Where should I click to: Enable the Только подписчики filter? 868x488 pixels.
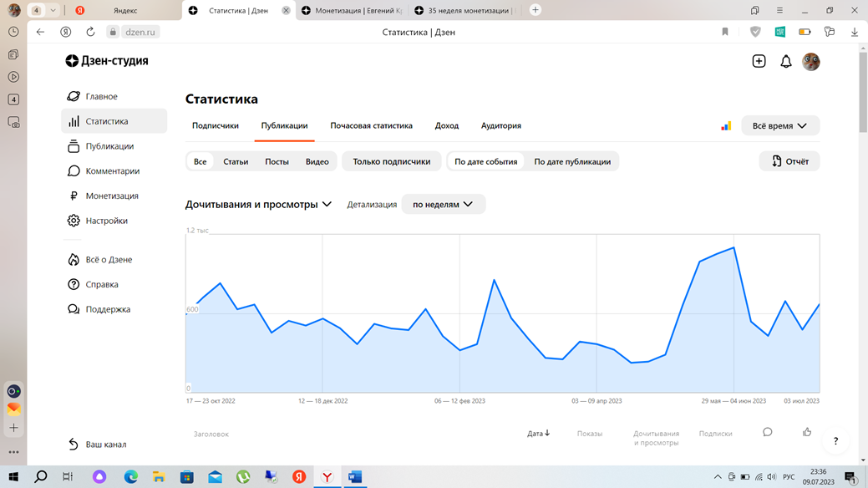tap(391, 160)
